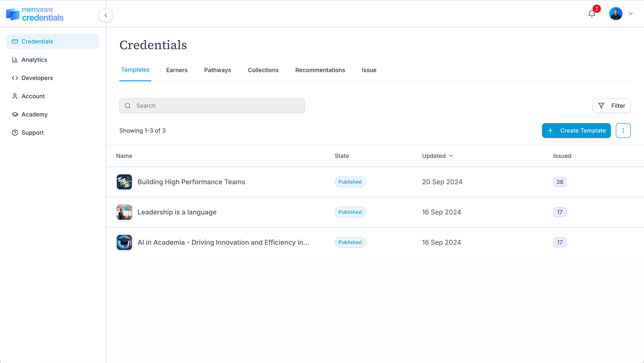Switch to the Earners tab
This screenshot has width=644, height=363.
177,70
